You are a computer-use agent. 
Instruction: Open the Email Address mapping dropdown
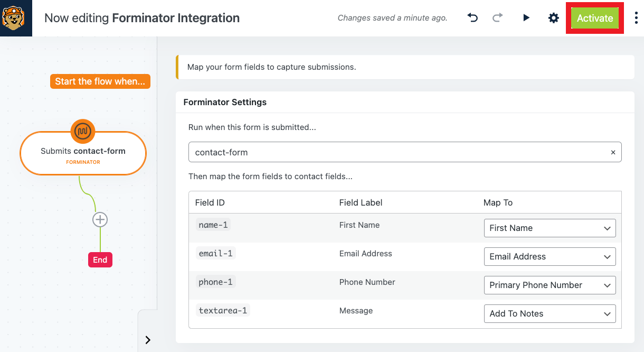pos(550,256)
